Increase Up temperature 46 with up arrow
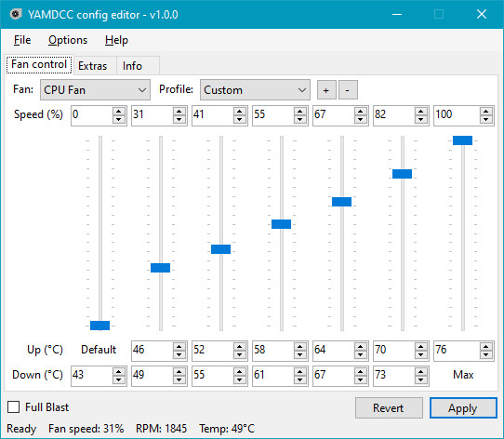Viewport: 504px width, 439px height. click(x=179, y=346)
